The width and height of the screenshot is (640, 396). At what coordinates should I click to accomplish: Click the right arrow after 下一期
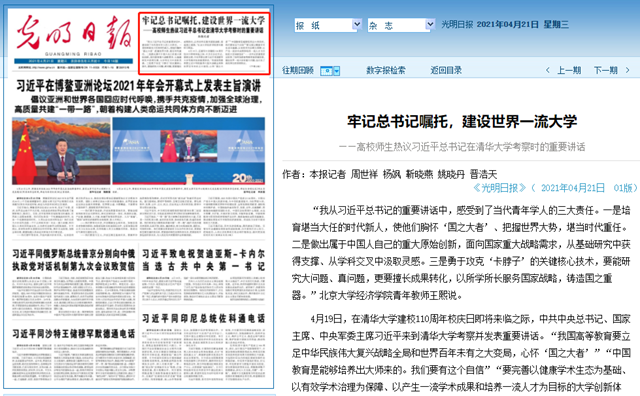[627, 70]
